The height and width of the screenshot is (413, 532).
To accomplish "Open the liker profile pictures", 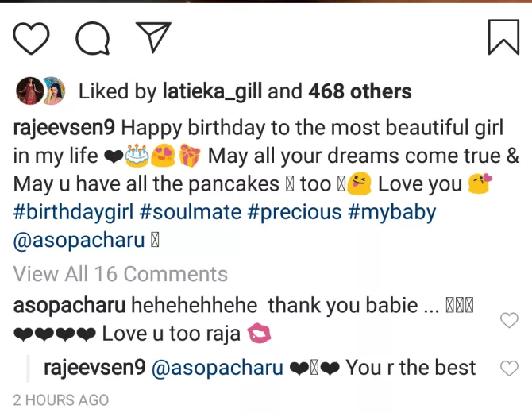I will pyautogui.click(x=40, y=91).
